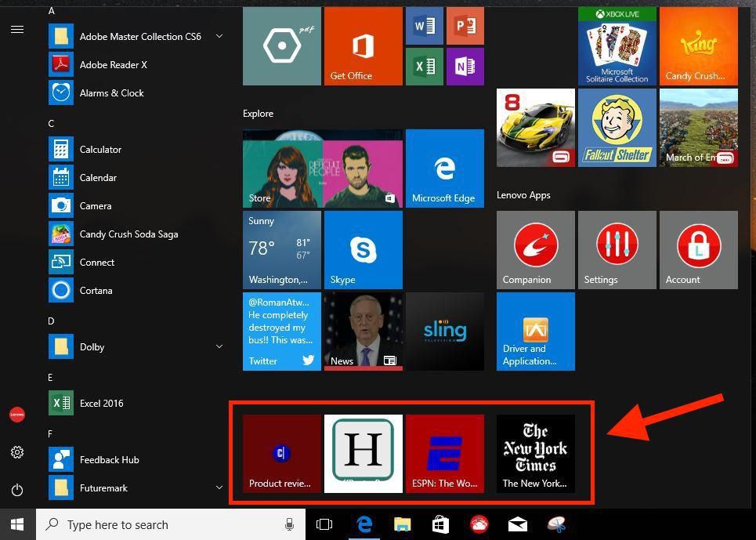Open the Fallout Shelter tile

(x=617, y=128)
